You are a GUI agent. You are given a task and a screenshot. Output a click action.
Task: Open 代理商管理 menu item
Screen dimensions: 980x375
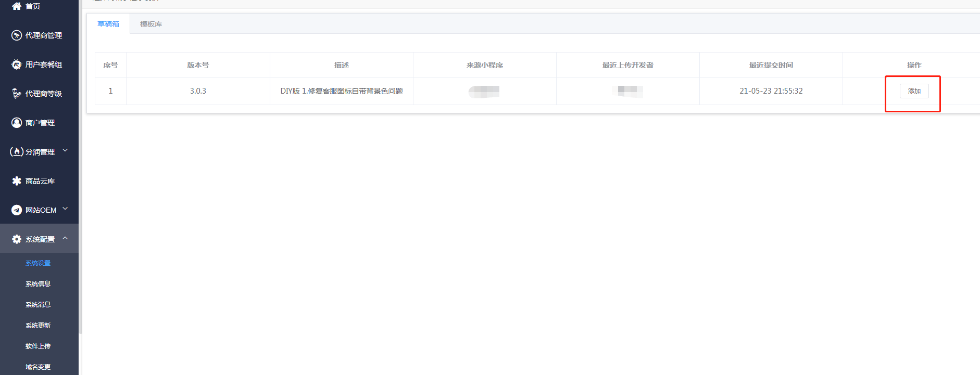[x=39, y=35]
